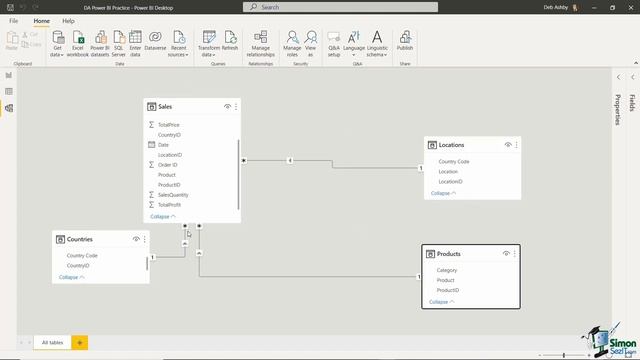
Task: Open Locations table more options
Action: (x=516, y=145)
